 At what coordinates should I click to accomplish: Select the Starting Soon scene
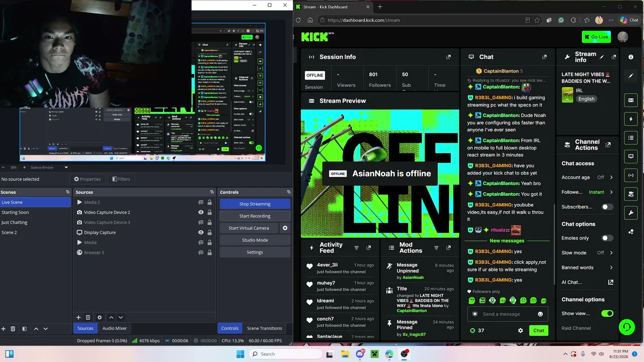[x=35, y=212]
